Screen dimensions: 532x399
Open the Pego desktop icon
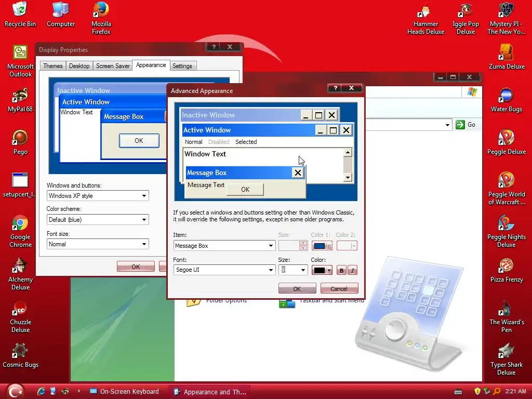point(20,142)
